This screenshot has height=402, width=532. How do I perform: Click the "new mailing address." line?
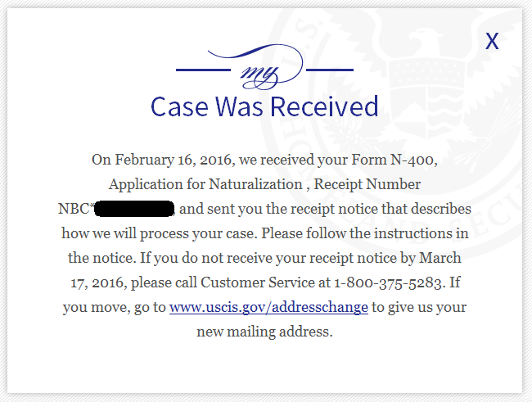[x=264, y=332]
